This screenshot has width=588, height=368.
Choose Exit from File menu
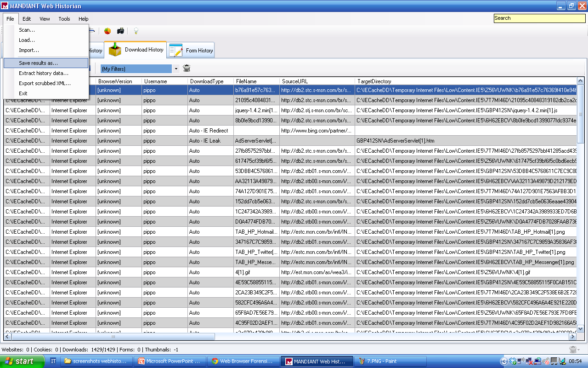click(46, 93)
